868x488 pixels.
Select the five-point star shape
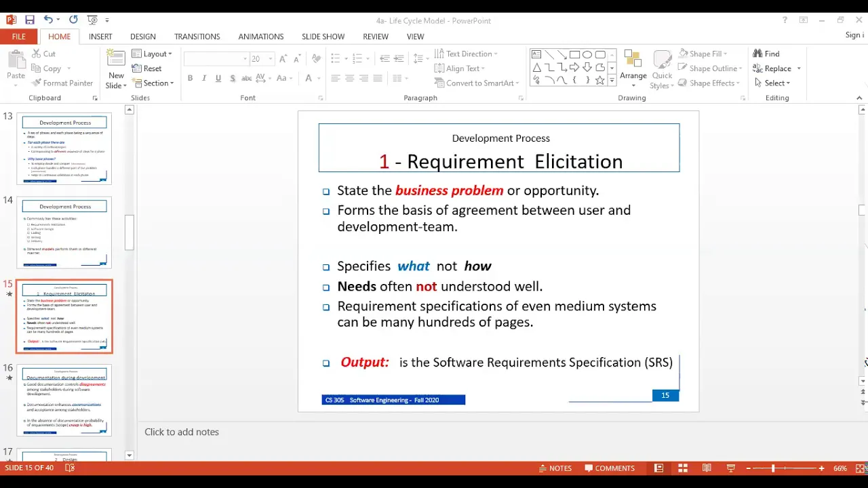click(x=600, y=80)
